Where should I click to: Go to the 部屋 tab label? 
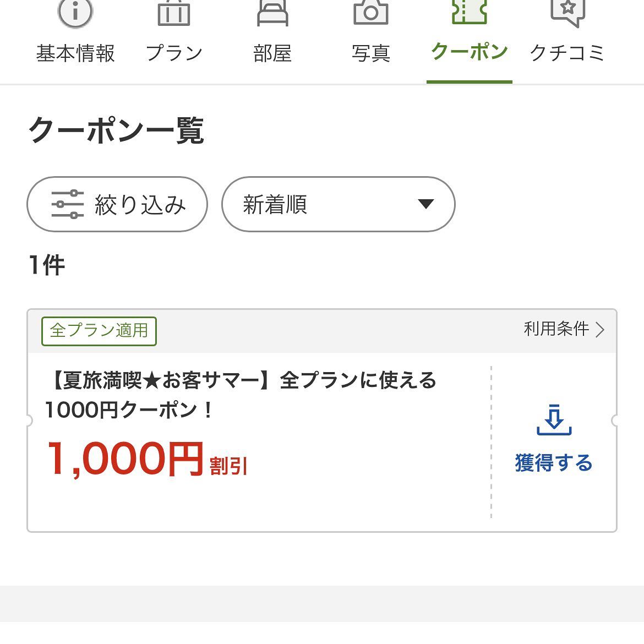pos(272,53)
